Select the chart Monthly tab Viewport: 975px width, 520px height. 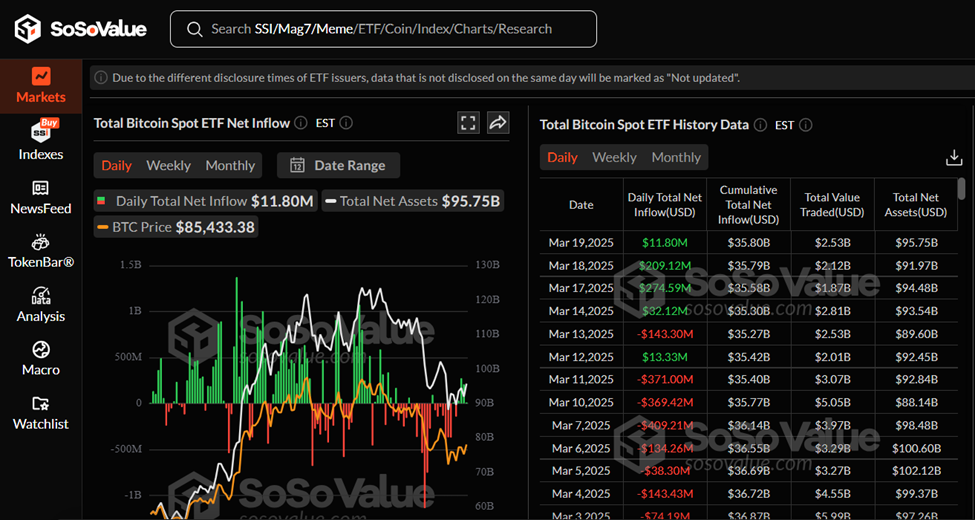[230, 165]
